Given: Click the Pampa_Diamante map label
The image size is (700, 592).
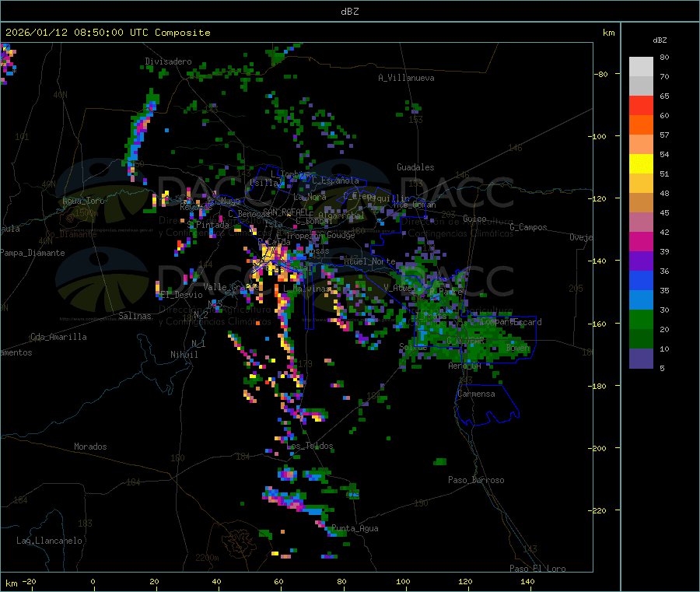Looking at the screenshot, I should point(33,253).
